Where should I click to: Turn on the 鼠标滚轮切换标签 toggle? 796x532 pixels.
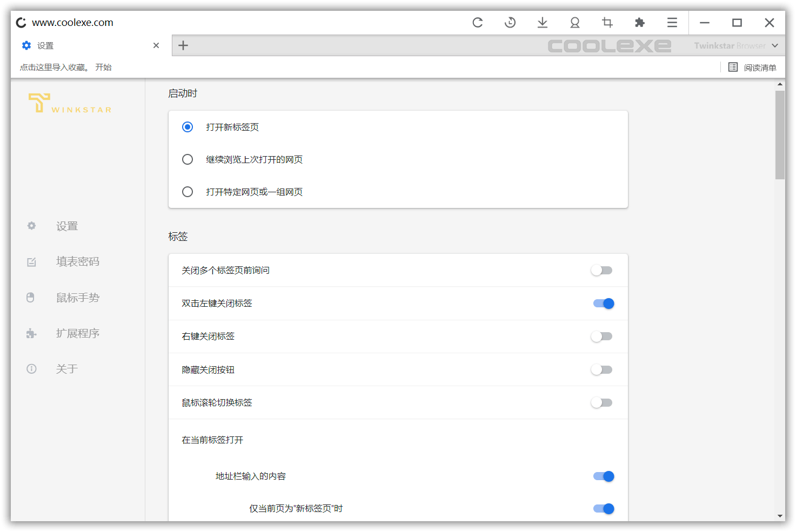(x=601, y=402)
